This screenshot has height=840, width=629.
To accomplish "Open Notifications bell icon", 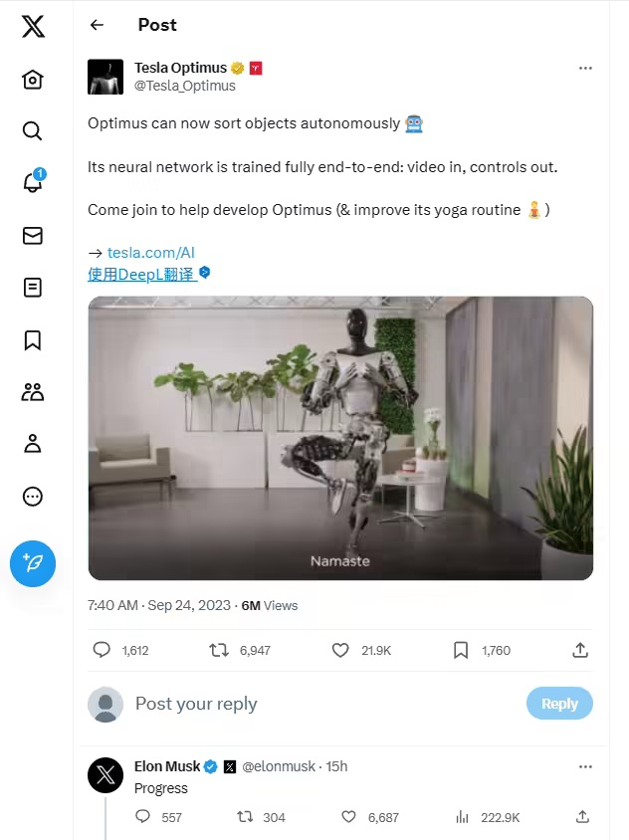I will pos(33,183).
